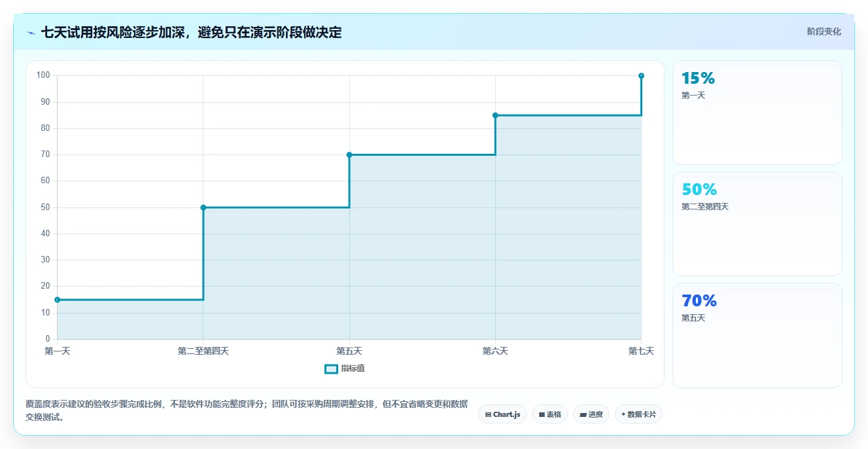Click the data point at 第五天
This screenshot has width=868, height=449.
pyautogui.click(x=349, y=154)
